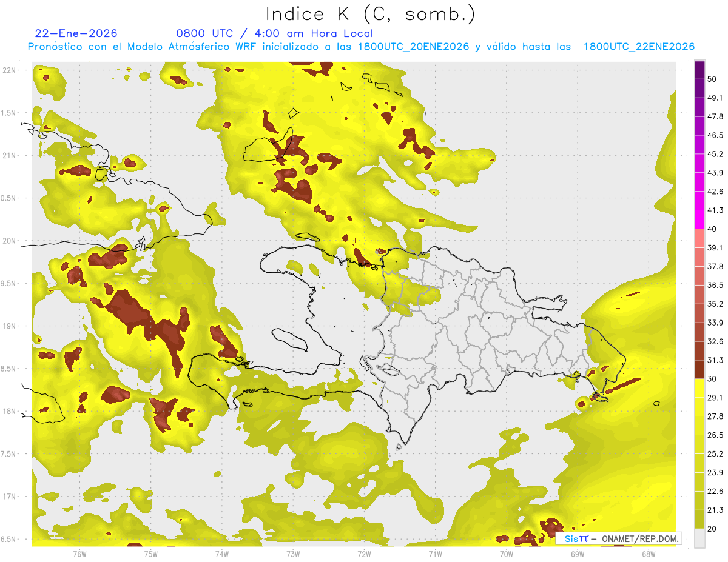728x562 pixels.
Task: Click the colorbar value "42.6"
Action: coord(716,192)
